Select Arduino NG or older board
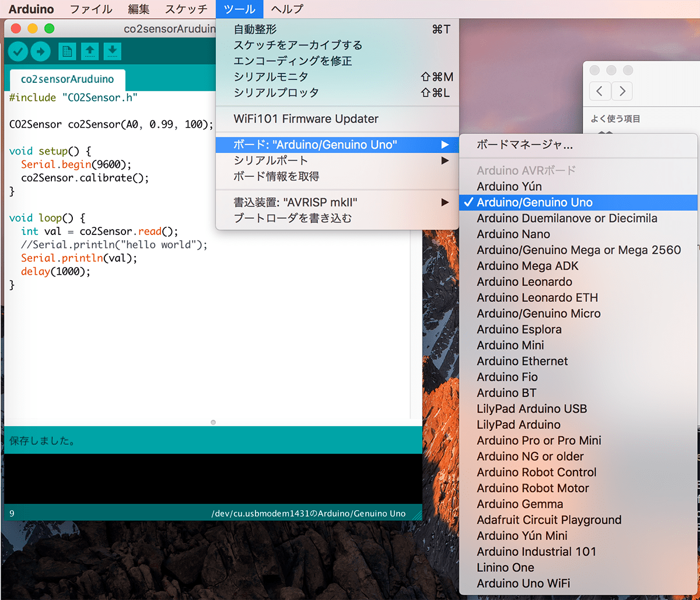Screen dimensions: 700x600 [579, 456]
